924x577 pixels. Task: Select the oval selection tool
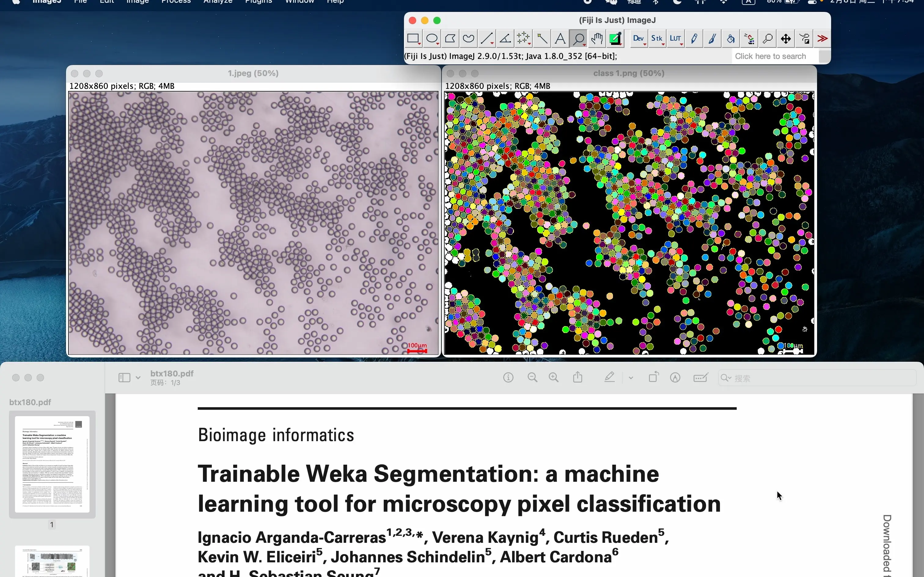click(x=431, y=38)
